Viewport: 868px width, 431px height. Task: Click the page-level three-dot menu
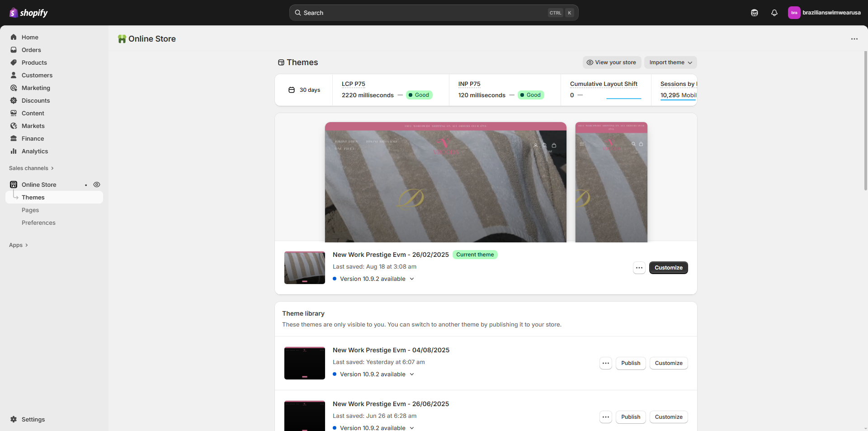click(x=854, y=39)
